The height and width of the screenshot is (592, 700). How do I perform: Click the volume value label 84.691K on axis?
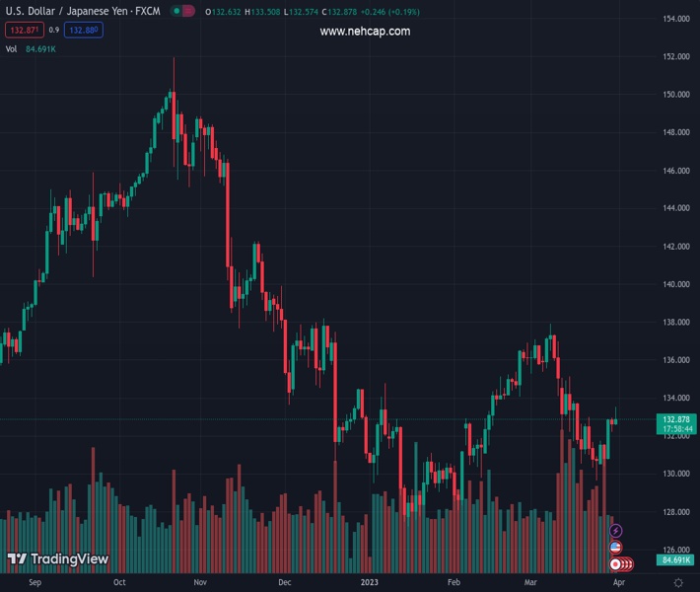click(x=675, y=560)
